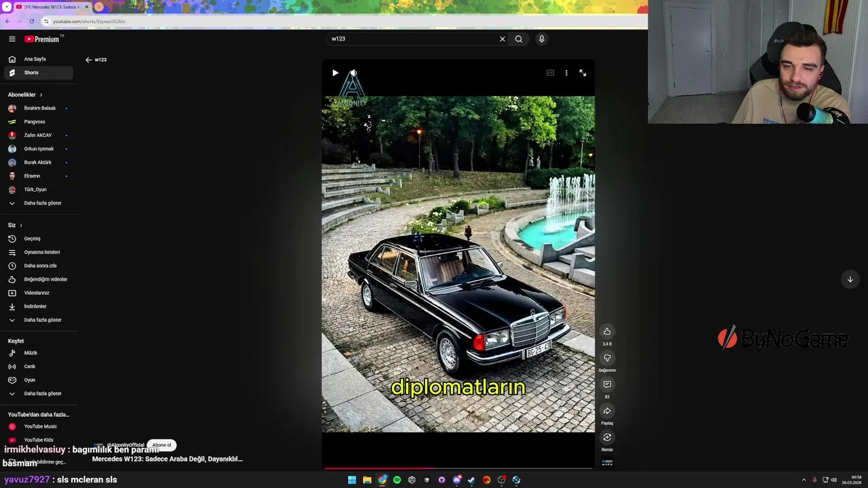Open İbrahim Balsak channel
Image resolution: width=868 pixels, height=488 pixels.
pyautogui.click(x=39, y=108)
